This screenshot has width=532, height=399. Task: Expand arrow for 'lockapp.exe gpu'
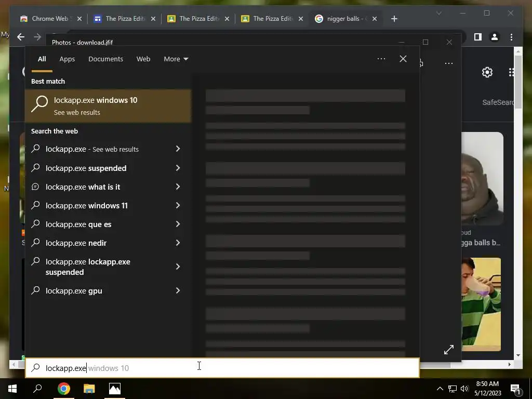178,290
